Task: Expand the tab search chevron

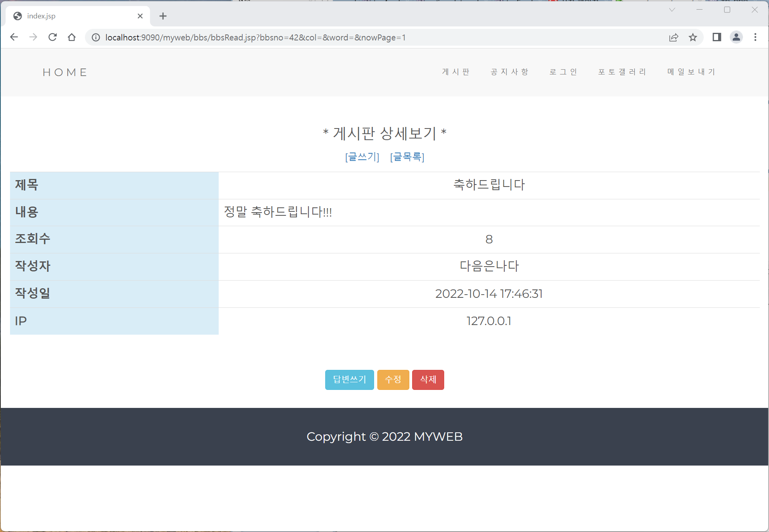Action: point(672,10)
